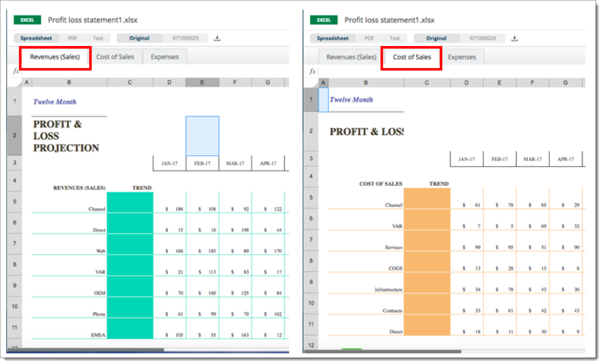Switch to PDF view in left viewer
This screenshot has height=364, width=602.
pos(72,38)
